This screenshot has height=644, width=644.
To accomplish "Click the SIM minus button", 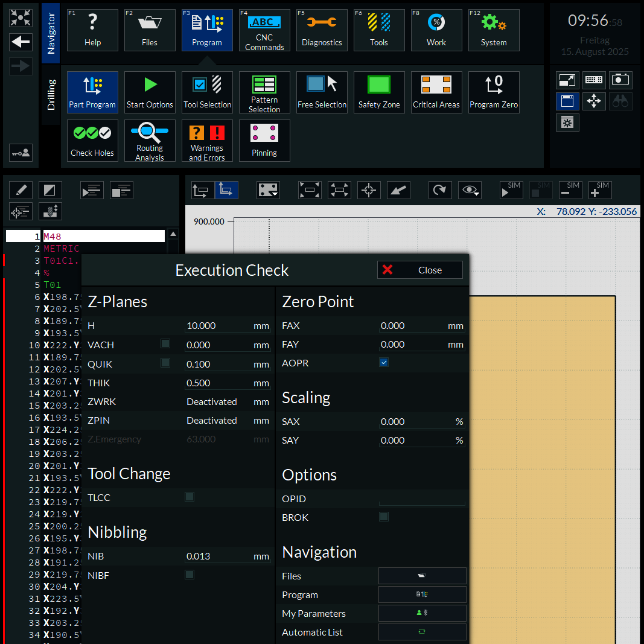I will coord(570,190).
